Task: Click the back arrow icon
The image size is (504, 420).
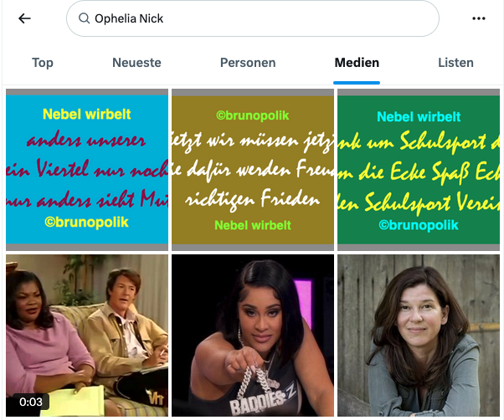Action: (24, 18)
